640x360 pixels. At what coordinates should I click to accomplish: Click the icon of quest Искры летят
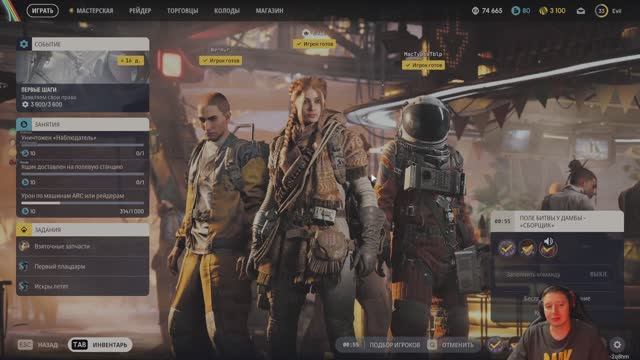click(24, 286)
